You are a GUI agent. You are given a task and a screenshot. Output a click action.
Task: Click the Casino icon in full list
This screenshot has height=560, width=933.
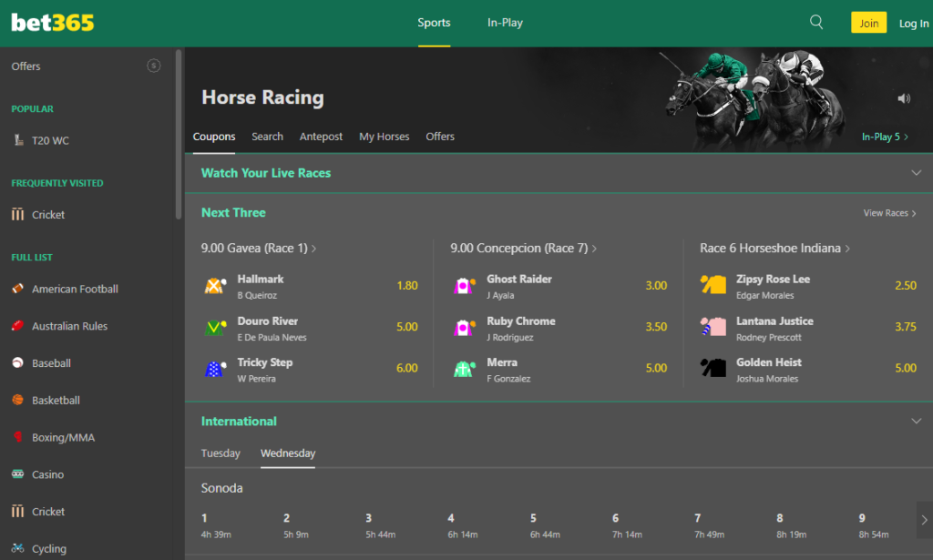point(17,474)
